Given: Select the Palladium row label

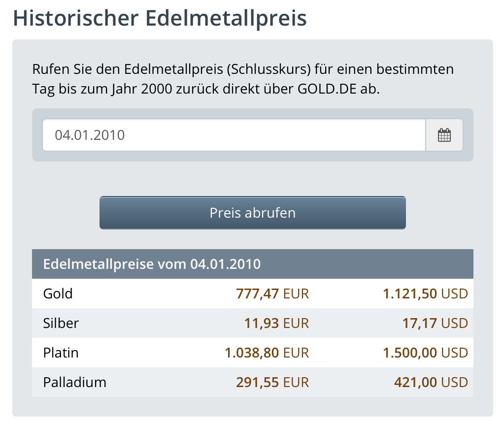Looking at the screenshot, I should 75,383.
